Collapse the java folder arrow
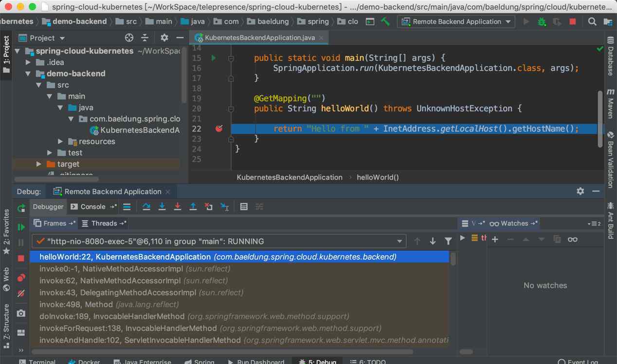617x364 pixels. click(60, 107)
